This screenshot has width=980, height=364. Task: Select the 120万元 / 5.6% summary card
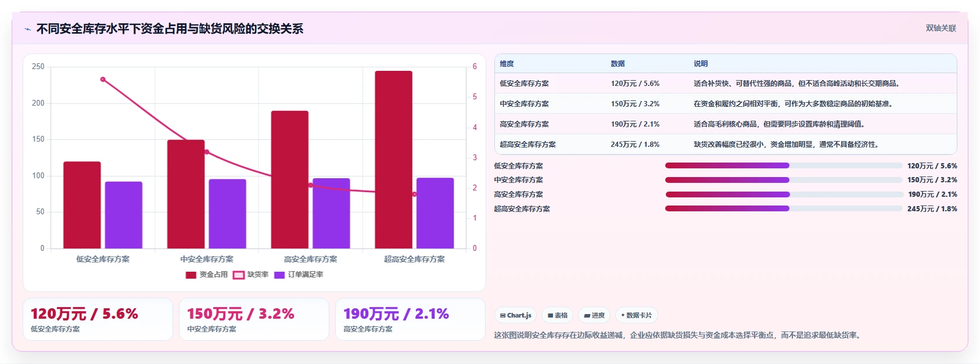click(x=98, y=319)
